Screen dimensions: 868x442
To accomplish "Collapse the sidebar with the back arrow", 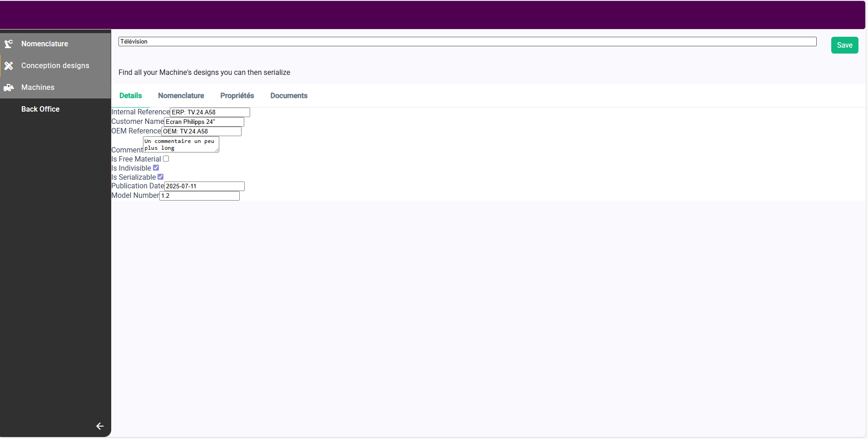I will click(x=100, y=426).
